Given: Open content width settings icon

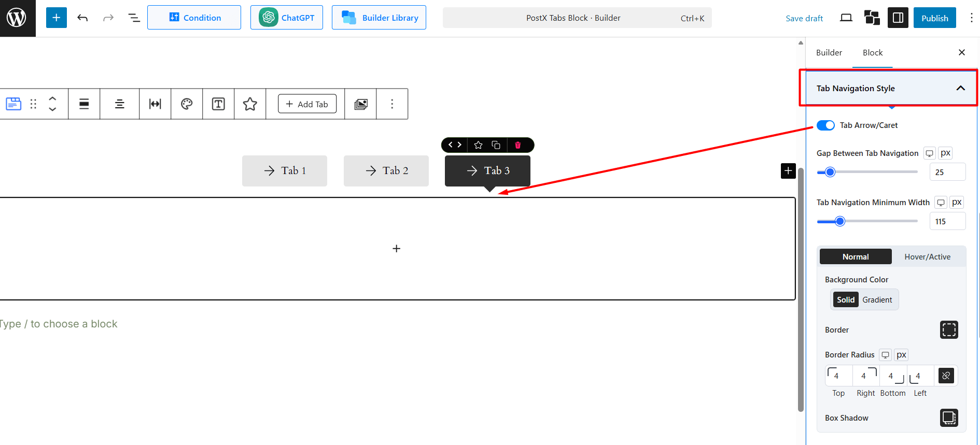Looking at the screenshot, I should [155, 104].
